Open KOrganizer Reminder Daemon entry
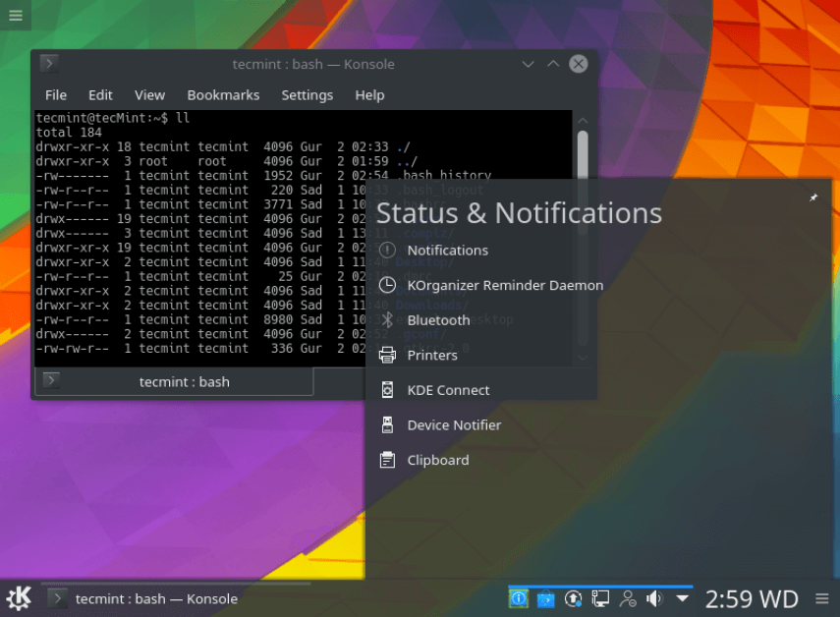 point(505,285)
